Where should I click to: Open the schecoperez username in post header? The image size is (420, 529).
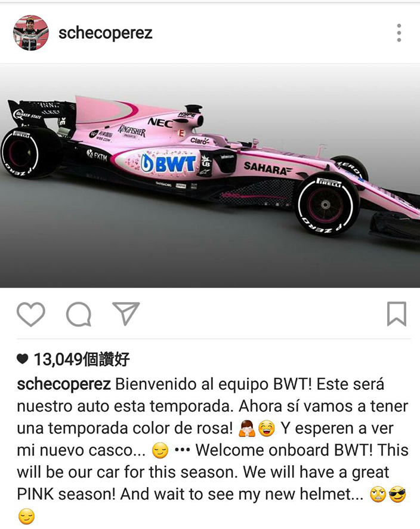tap(106, 33)
